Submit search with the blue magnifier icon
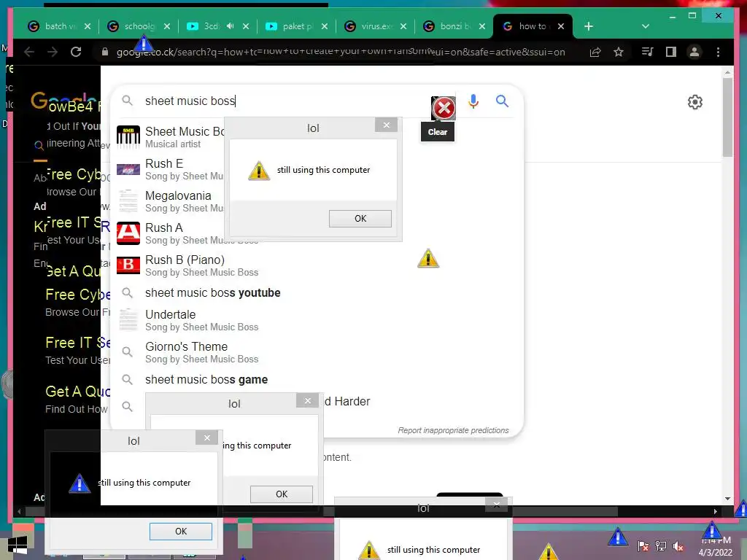Image resolution: width=747 pixels, height=560 pixels. pos(502,101)
